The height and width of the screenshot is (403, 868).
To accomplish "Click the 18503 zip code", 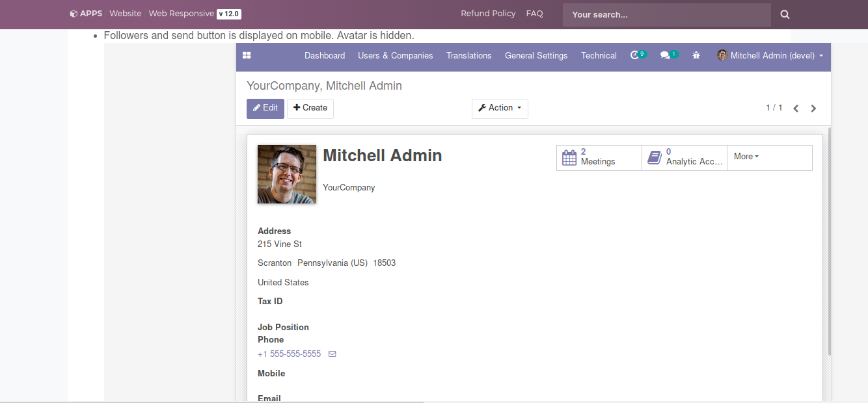I will click(x=384, y=263).
